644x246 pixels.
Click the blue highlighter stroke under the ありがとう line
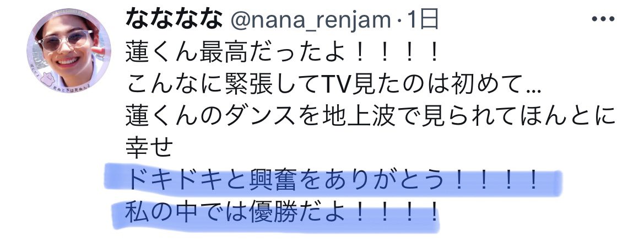click(x=333, y=181)
